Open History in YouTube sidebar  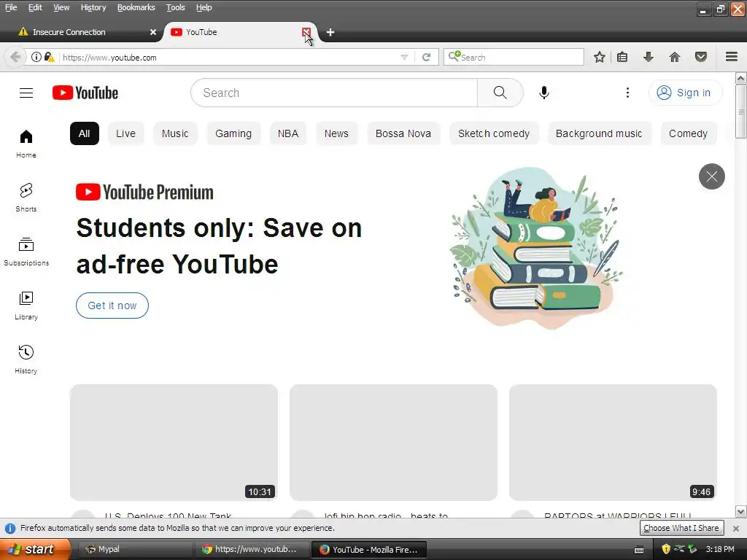(26, 359)
